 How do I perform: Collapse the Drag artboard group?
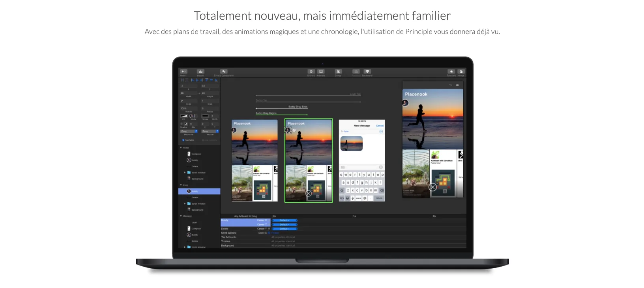coord(181,185)
